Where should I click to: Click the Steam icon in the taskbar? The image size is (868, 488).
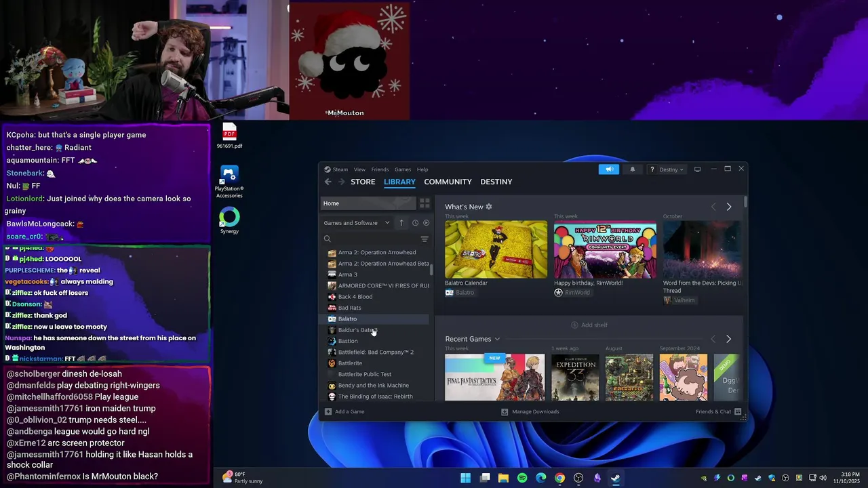point(616,478)
